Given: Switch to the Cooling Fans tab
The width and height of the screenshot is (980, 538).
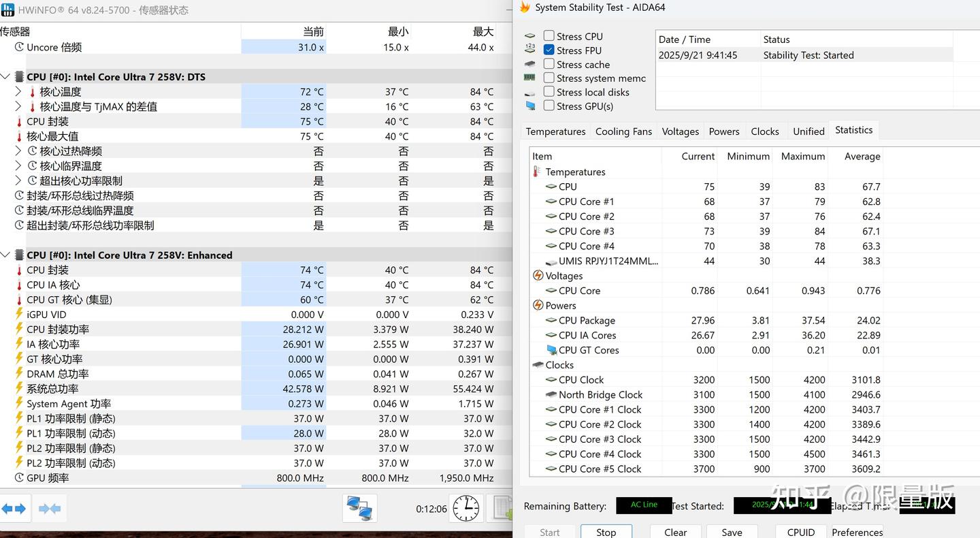Looking at the screenshot, I should 623,131.
